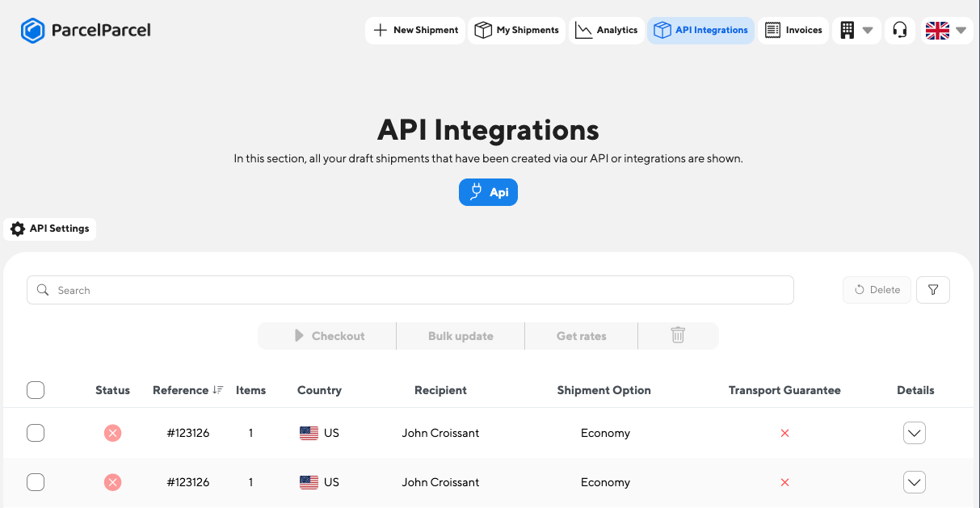980x508 pixels.
Task: Expand details chevron of first shipment row
Action: click(x=914, y=433)
